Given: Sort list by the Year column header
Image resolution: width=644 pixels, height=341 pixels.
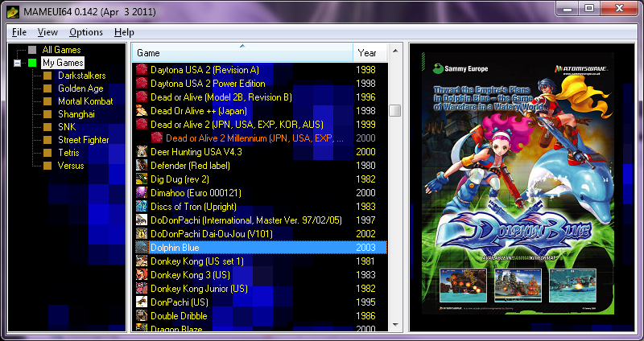Looking at the screenshot, I should 370,53.
